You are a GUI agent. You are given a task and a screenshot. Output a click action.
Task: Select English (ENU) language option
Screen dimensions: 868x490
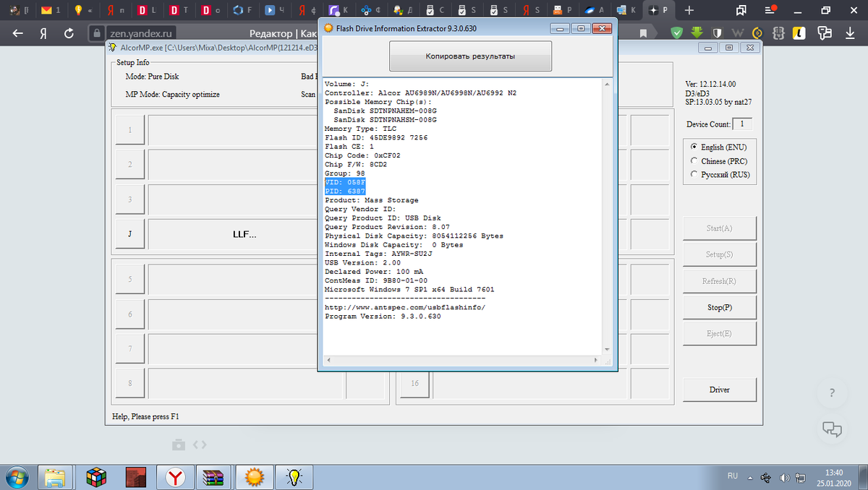coord(717,147)
